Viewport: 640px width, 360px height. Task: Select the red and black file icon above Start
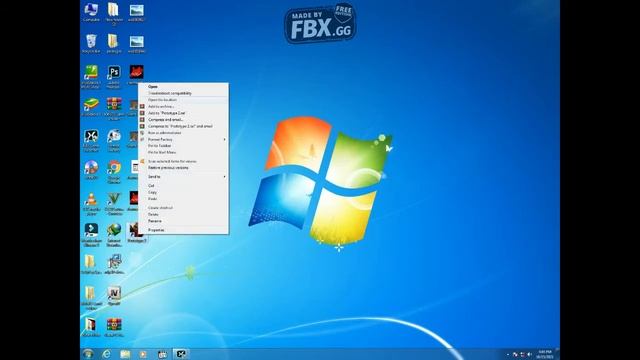[91, 327]
